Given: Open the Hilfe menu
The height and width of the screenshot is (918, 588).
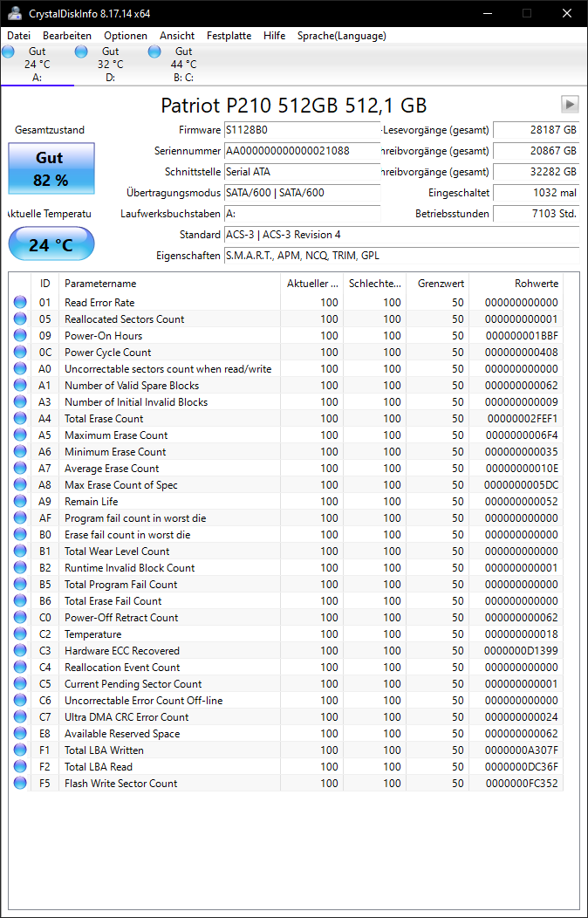Looking at the screenshot, I should coord(275,36).
